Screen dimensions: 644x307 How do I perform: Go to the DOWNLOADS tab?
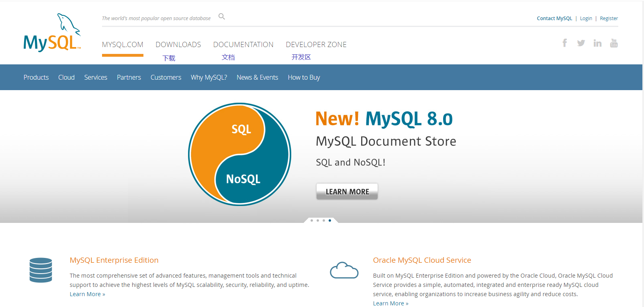tap(178, 45)
